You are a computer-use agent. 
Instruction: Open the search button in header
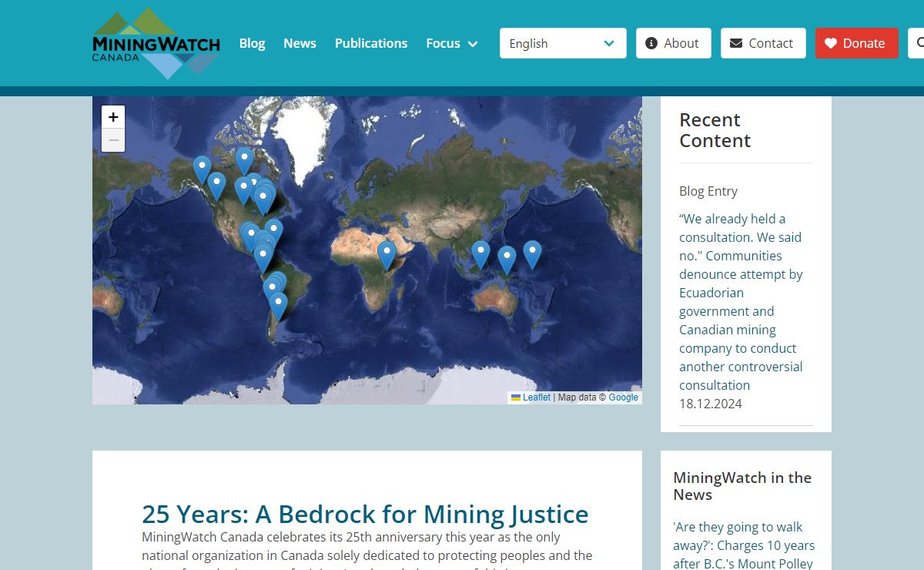click(x=916, y=43)
